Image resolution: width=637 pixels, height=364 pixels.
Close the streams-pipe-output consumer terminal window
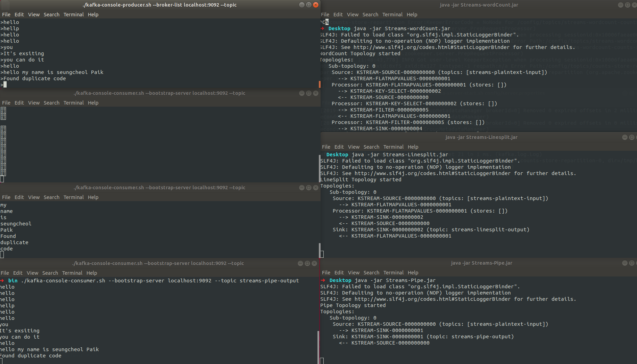pos(314,263)
